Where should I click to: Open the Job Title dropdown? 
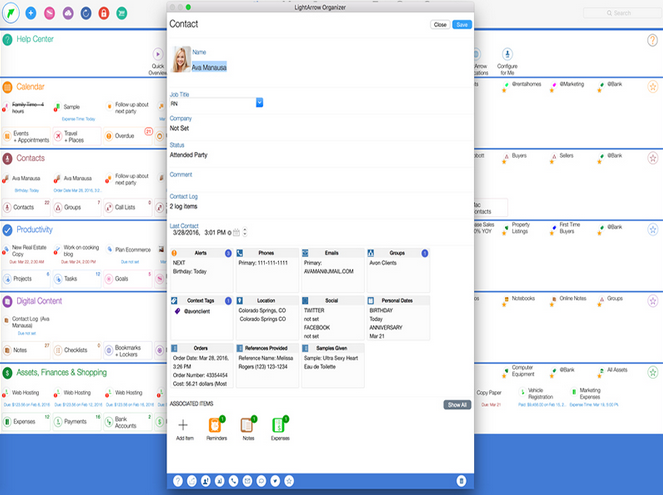tap(259, 102)
